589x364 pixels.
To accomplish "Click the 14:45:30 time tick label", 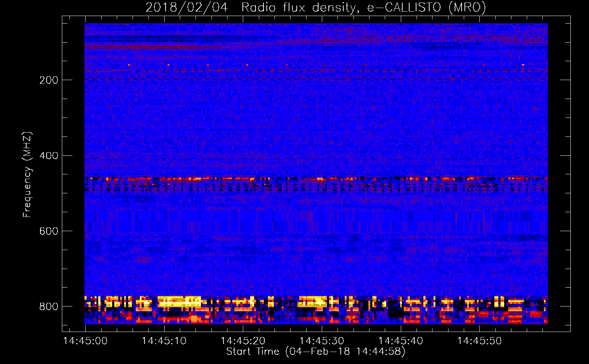I will point(322,341).
